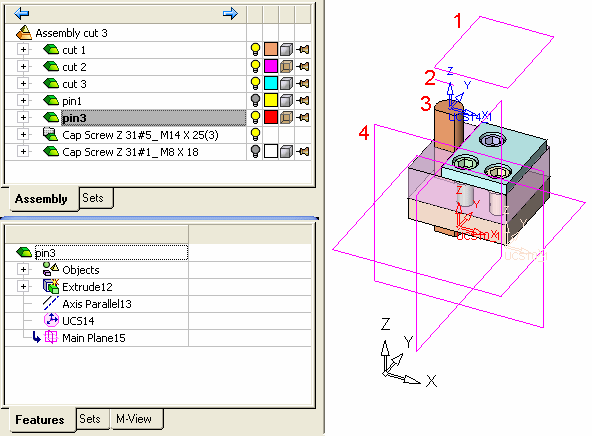592x436 pixels.
Task: Click the left blue back arrow
Action: (22, 14)
